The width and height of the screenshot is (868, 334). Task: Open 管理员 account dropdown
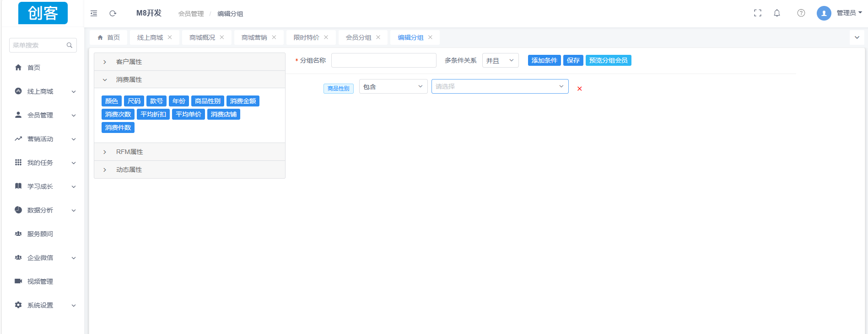[849, 13]
